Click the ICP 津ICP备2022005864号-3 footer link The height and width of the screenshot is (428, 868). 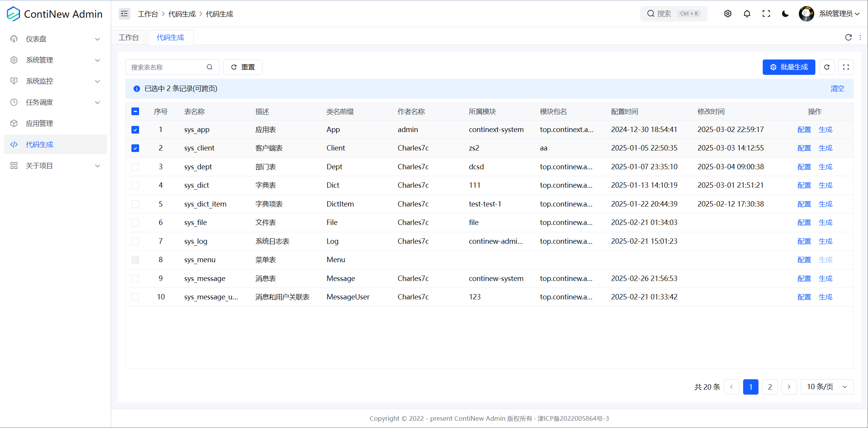pyautogui.click(x=573, y=418)
